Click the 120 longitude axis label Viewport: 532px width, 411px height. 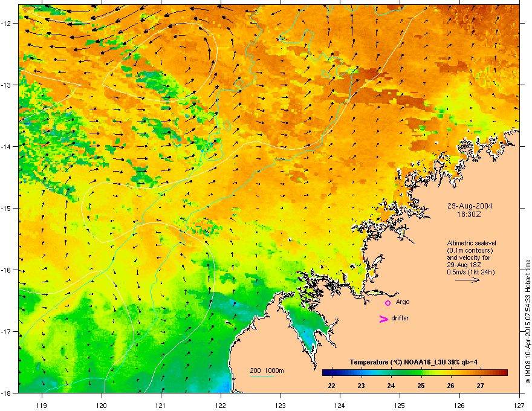tap(102, 405)
